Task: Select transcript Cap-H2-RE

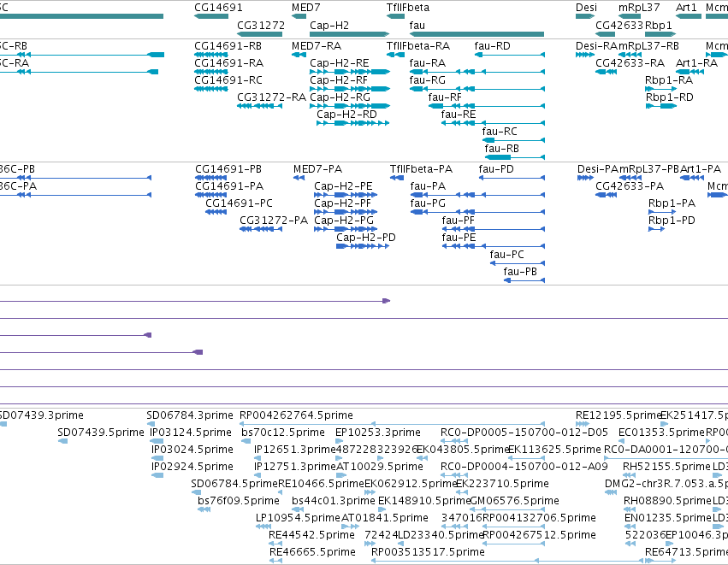Action: (350, 72)
